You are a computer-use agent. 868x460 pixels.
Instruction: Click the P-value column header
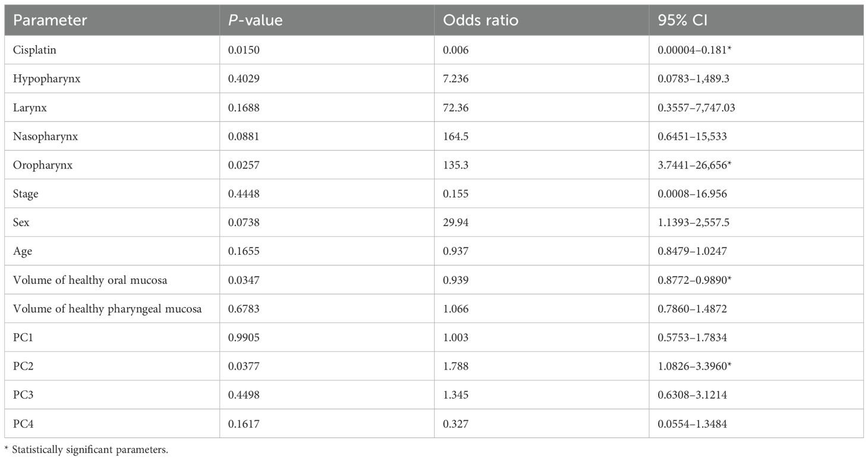coord(255,20)
